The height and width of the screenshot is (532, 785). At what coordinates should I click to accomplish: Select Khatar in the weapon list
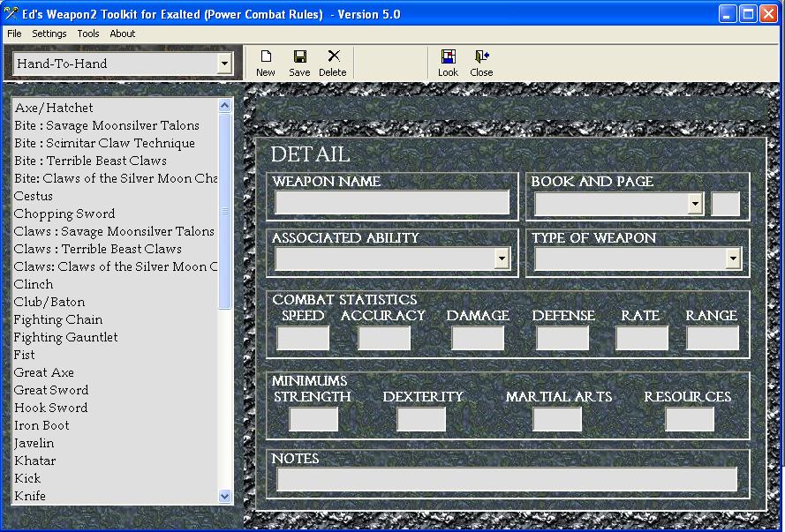click(35, 461)
